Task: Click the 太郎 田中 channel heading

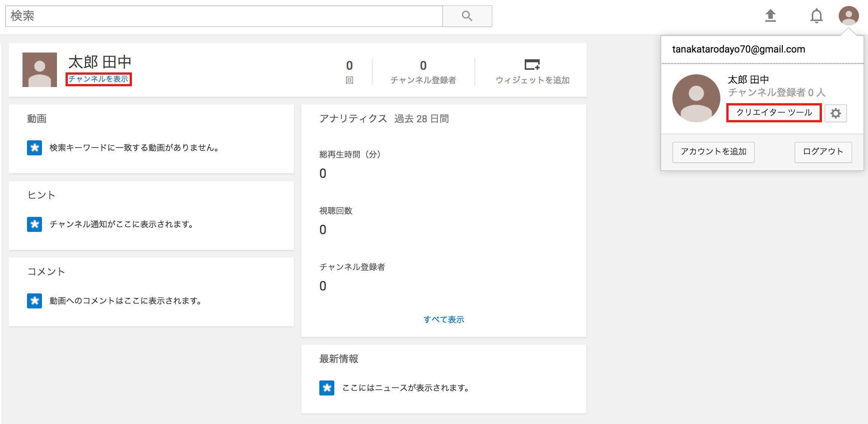Action: click(x=100, y=62)
